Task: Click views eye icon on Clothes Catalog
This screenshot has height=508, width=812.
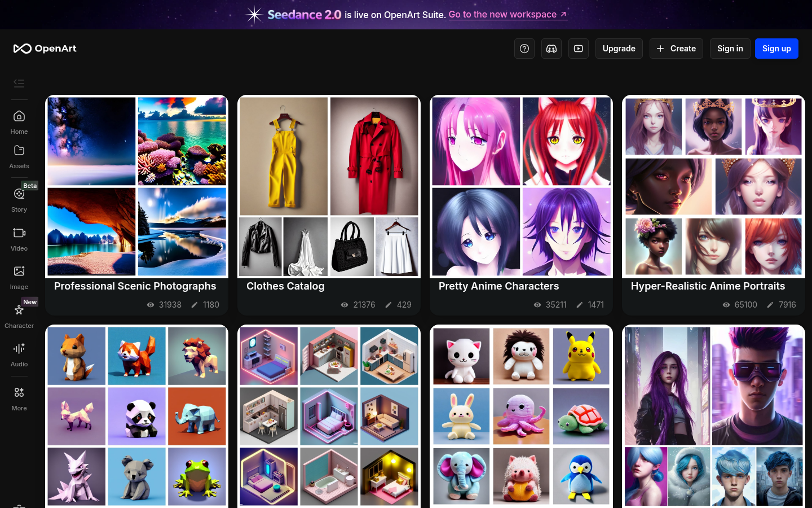Action: pos(345,305)
